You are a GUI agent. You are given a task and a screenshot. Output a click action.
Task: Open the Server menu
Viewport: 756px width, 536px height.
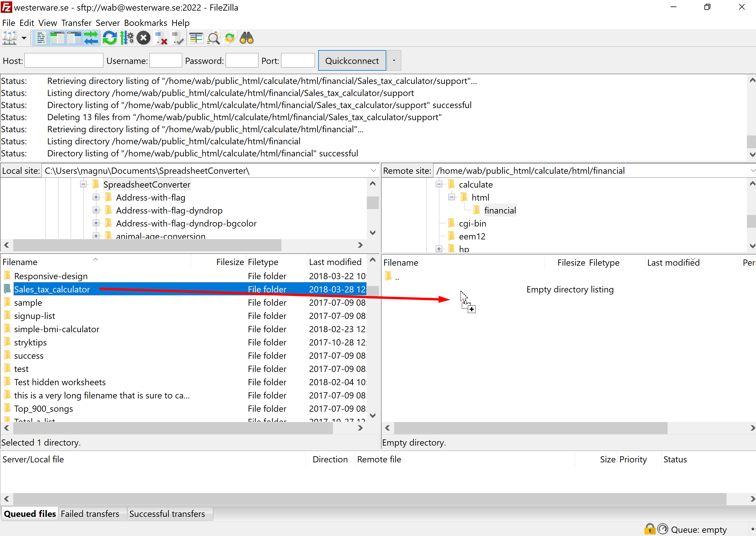pyautogui.click(x=108, y=23)
